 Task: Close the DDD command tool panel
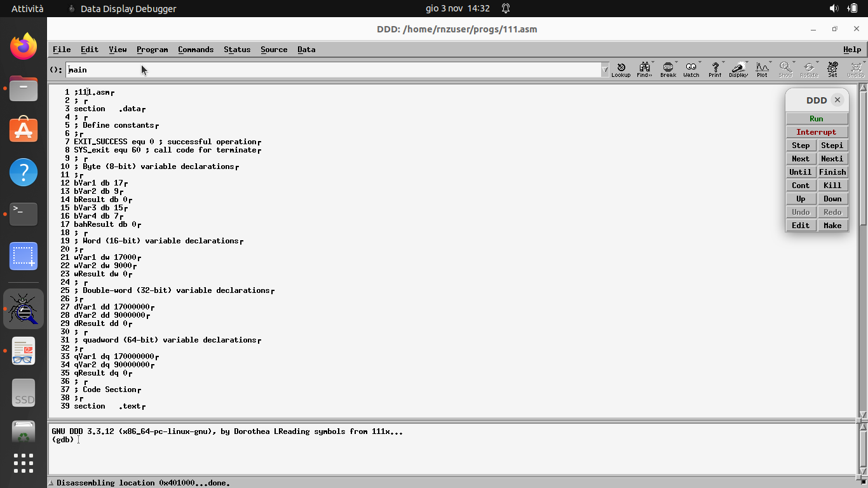[x=837, y=100]
